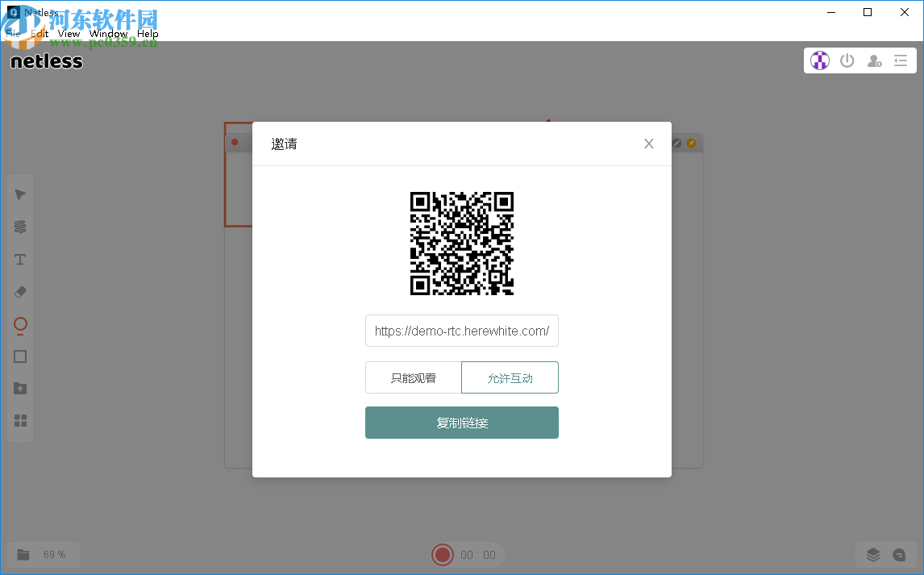Select 只能观看 view-only option

(413, 377)
